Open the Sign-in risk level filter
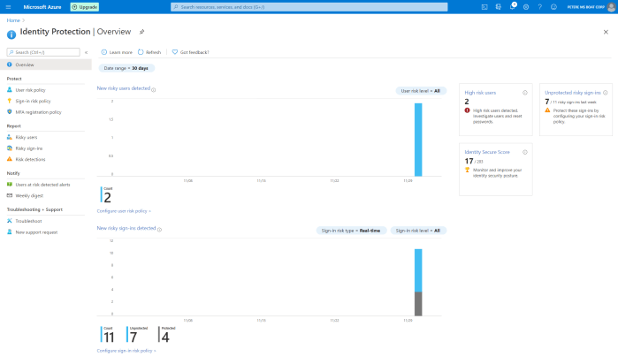The height and width of the screenshot is (364, 618). pos(419,230)
